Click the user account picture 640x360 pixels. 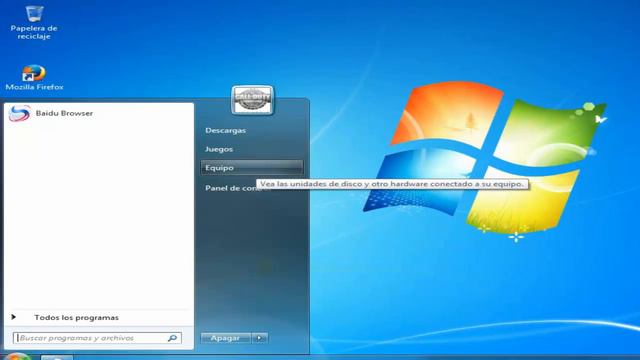click(x=252, y=100)
